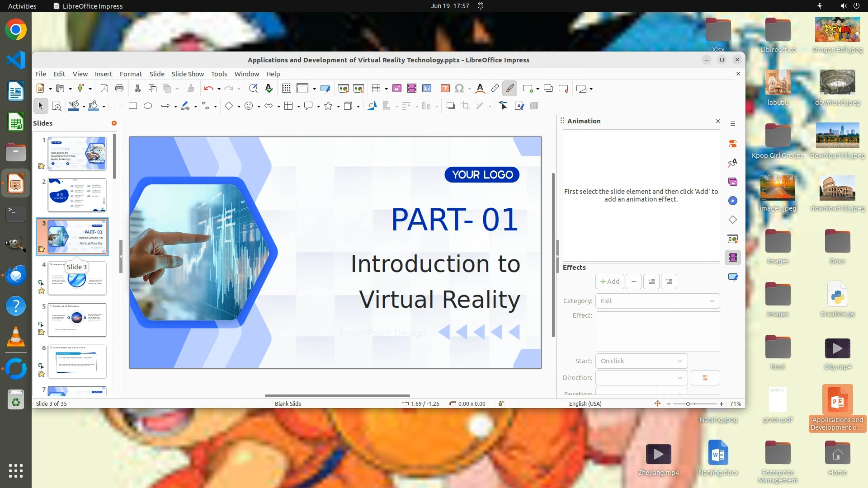The width and height of the screenshot is (868, 488).
Task: Adjust the zoom slider in status bar
Action: click(x=688, y=404)
